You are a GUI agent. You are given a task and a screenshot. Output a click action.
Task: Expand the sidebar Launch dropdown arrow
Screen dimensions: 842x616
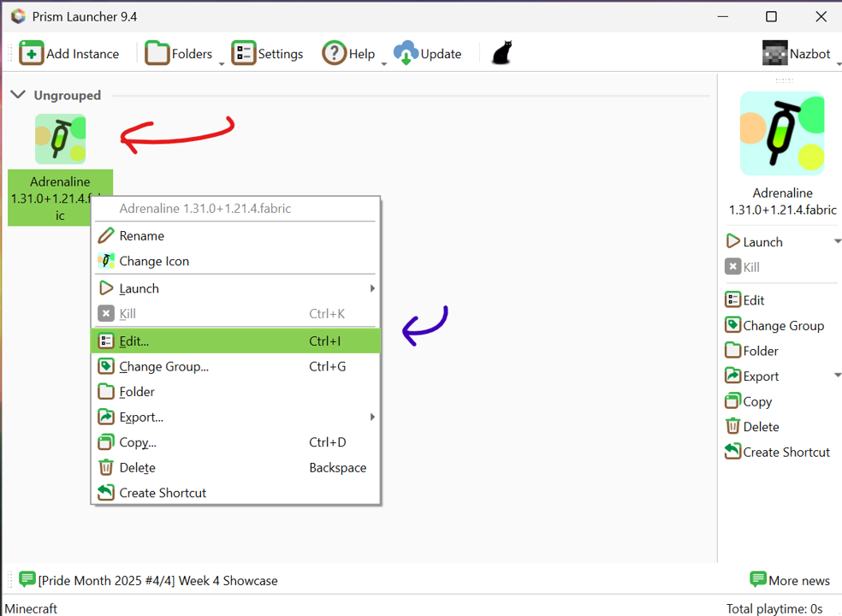tap(837, 241)
